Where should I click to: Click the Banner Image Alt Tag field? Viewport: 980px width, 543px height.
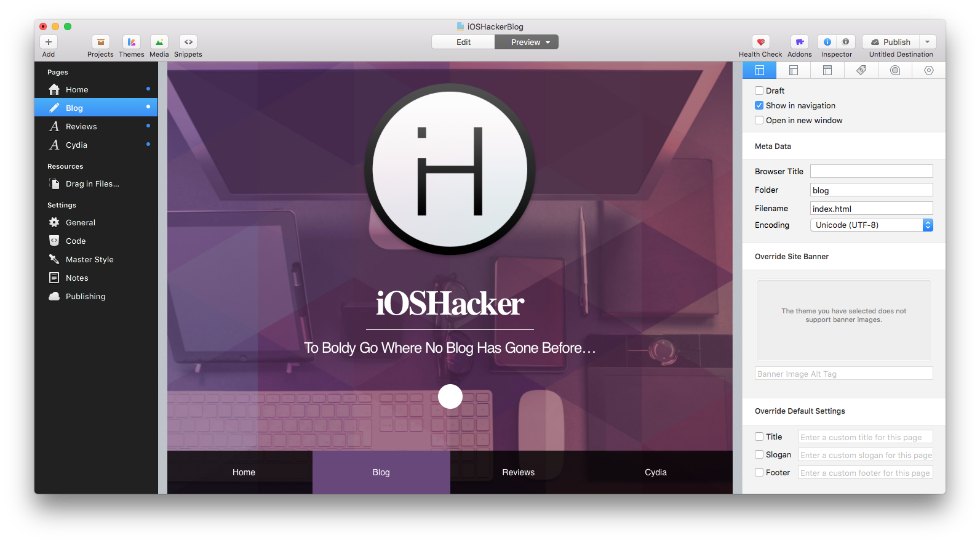pyautogui.click(x=844, y=374)
